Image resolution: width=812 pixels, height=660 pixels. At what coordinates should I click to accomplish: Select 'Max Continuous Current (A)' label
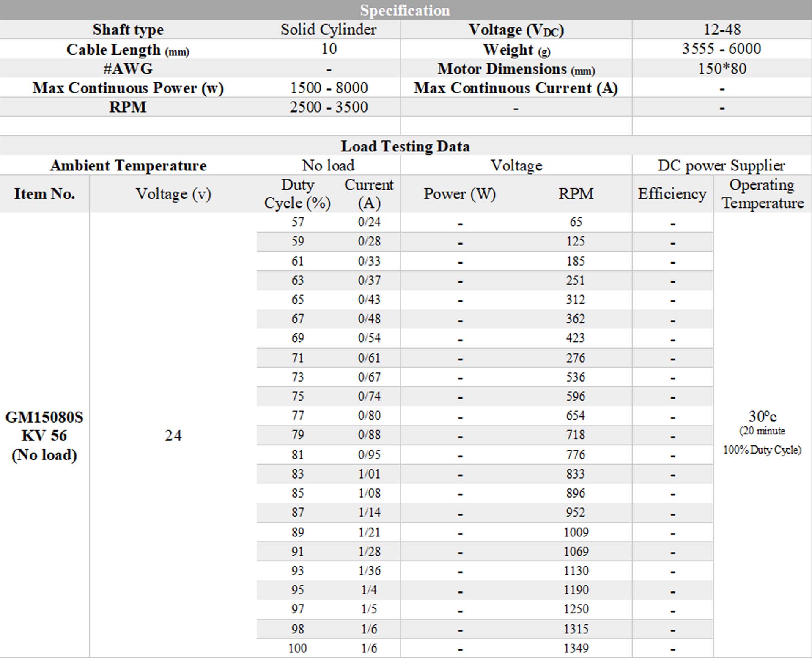(x=516, y=88)
